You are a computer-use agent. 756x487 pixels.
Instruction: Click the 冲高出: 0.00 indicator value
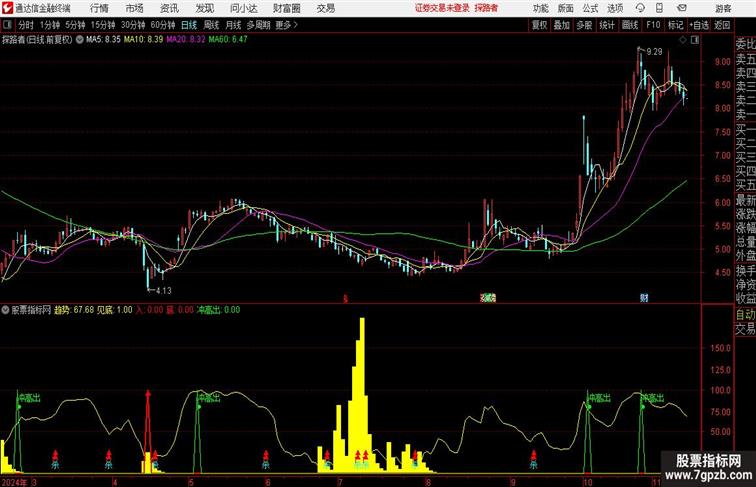(x=218, y=310)
